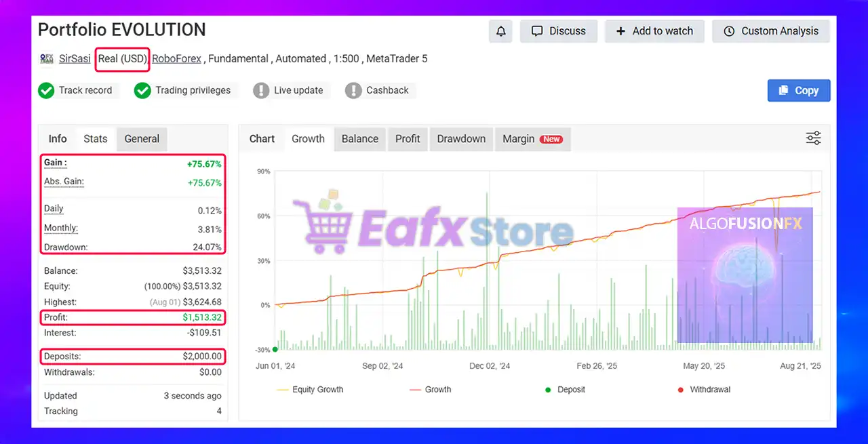Click the grey Cashback warning icon
This screenshot has width=868, height=444.
(353, 90)
